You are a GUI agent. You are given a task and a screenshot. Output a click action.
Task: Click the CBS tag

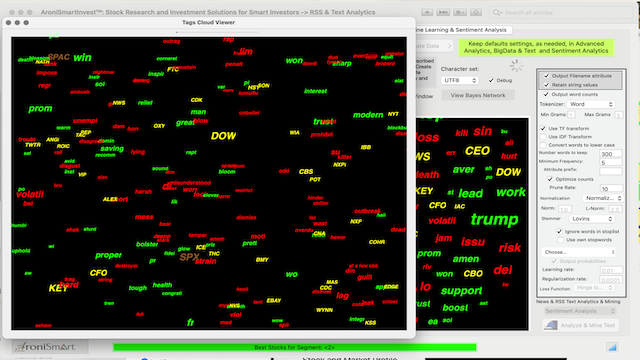click(x=306, y=171)
